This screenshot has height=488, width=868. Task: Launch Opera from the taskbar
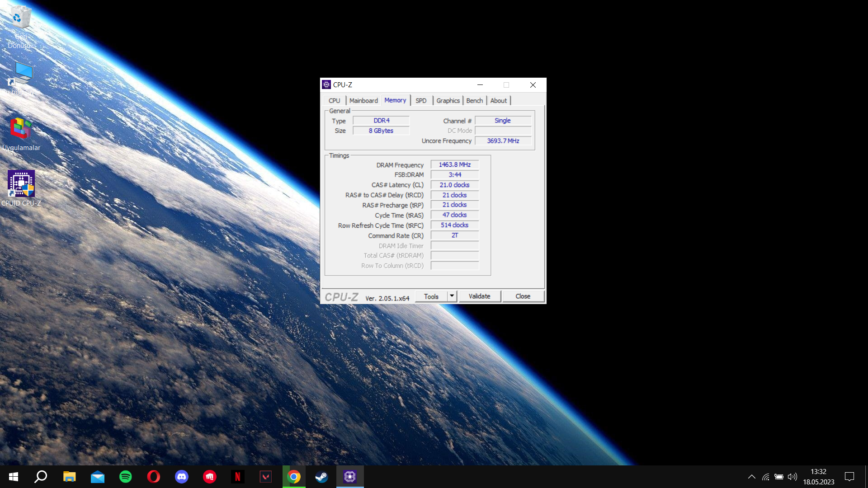click(x=154, y=477)
